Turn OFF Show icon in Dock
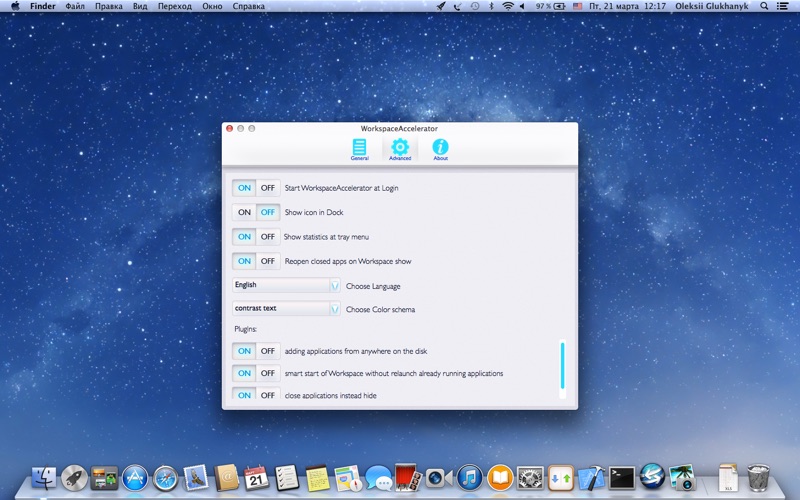Image resolution: width=800 pixels, height=500 pixels. coord(268,212)
